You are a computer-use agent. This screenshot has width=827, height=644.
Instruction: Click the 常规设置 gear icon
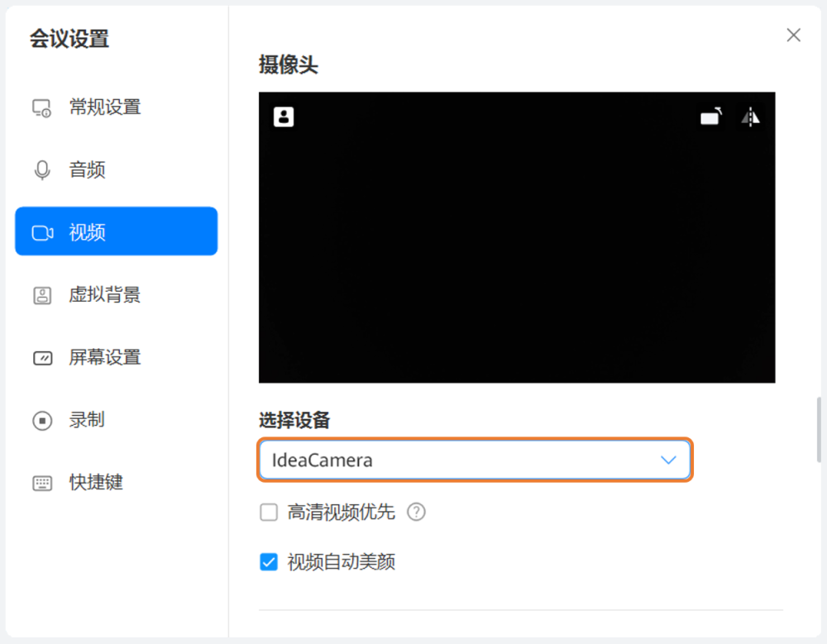click(x=41, y=107)
